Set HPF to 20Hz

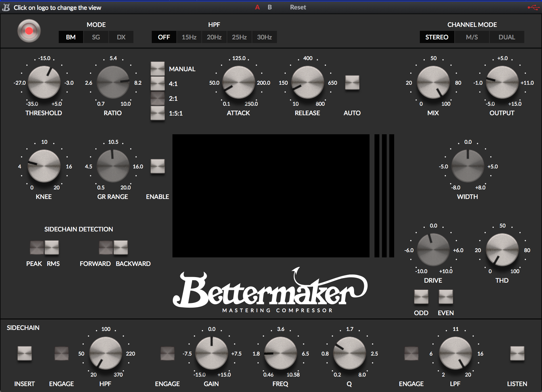coord(214,37)
